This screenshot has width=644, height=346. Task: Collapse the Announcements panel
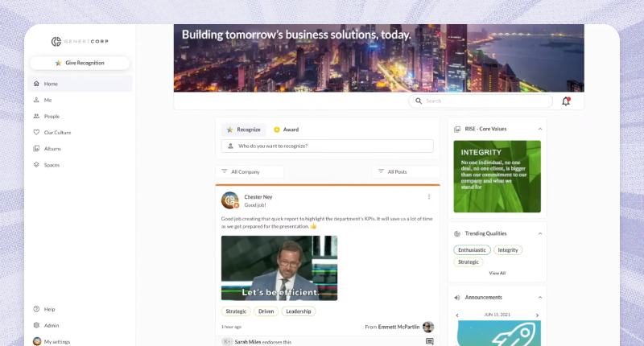pos(540,297)
